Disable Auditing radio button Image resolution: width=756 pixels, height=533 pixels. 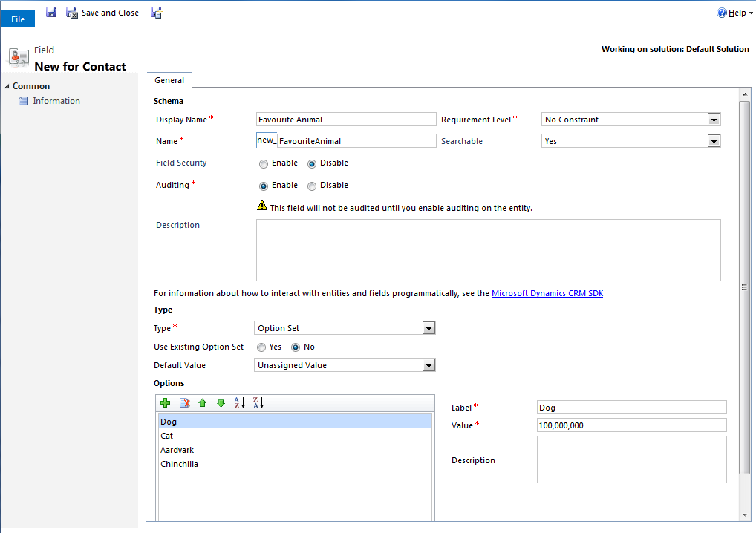[x=312, y=186]
